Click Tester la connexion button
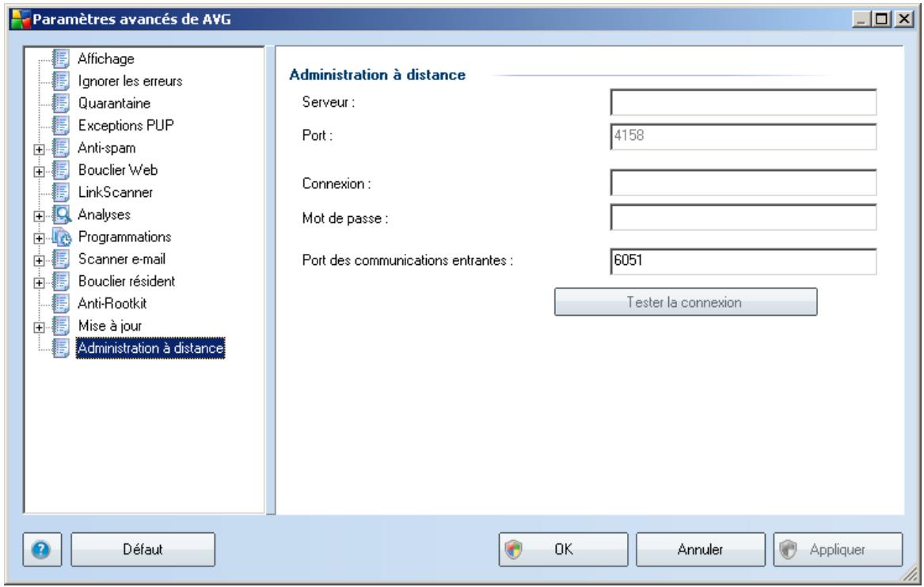Viewport: 924px width, 587px height. (686, 302)
